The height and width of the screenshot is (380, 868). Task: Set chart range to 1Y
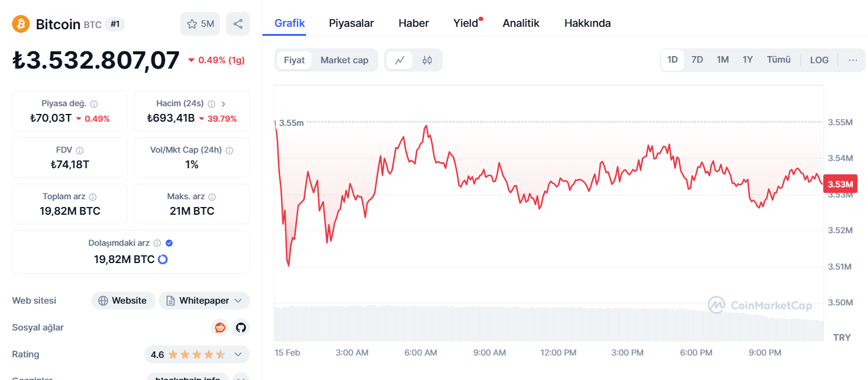coord(747,60)
